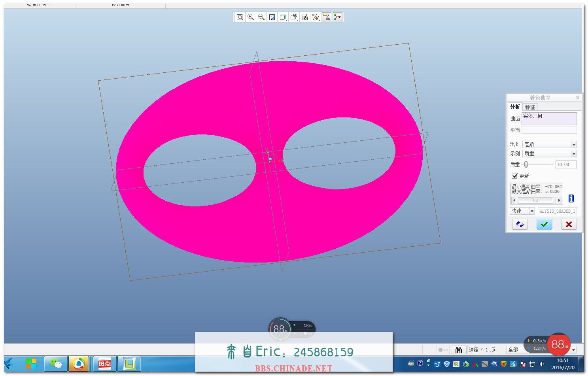Screen dimensions: 588x376
Task: Click the blue help question tray icon
Action: (420, 363)
